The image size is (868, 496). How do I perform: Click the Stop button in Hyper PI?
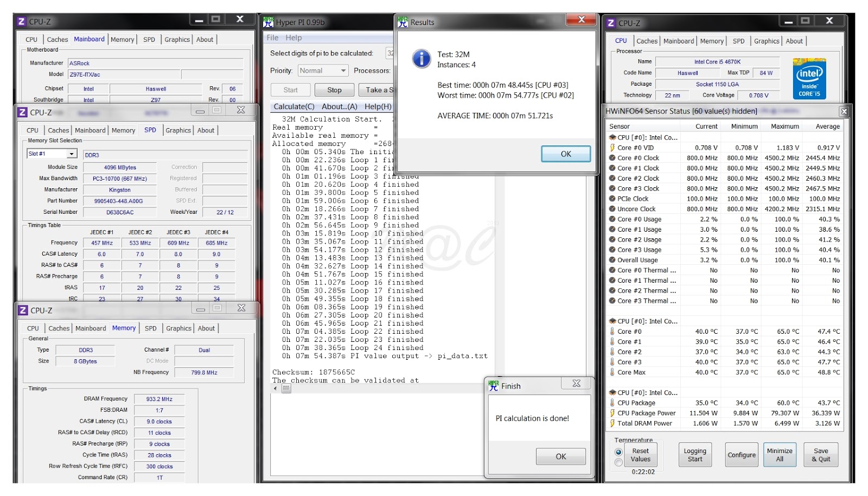(x=334, y=90)
